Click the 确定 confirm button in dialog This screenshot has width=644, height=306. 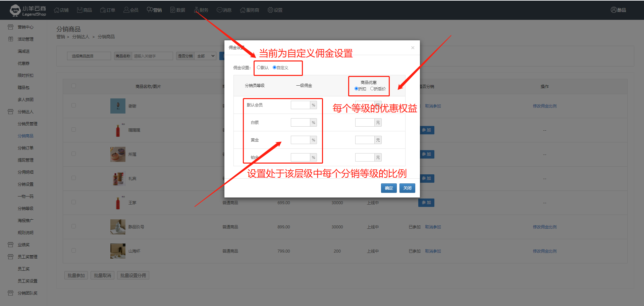389,188
